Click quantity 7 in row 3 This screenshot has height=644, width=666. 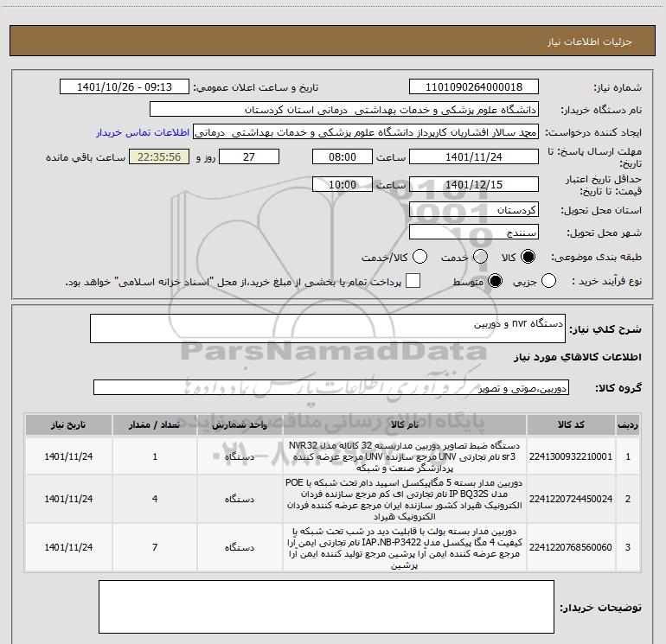pyautogui.click(x=155, y=547)
